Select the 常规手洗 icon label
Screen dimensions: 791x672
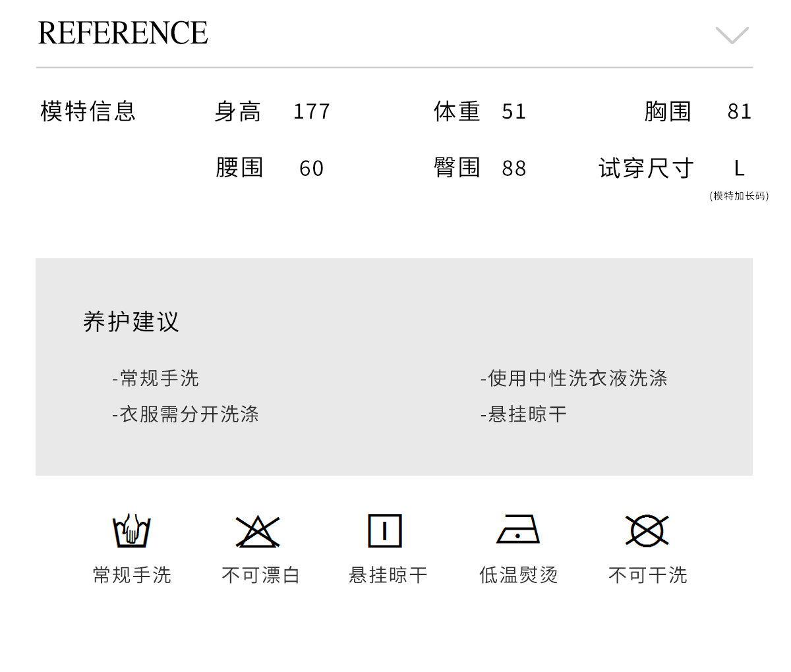[x=132, y=575]
